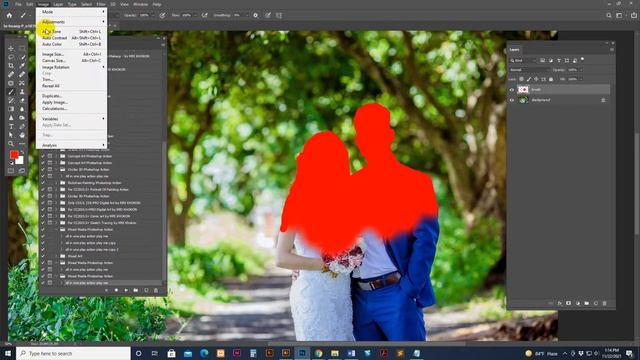Image resolution: width=640 pixels, height=360 pixels.
Task: Select the Brush tool in toolbox
Action: pyautogui.click(x=11, y=92)
